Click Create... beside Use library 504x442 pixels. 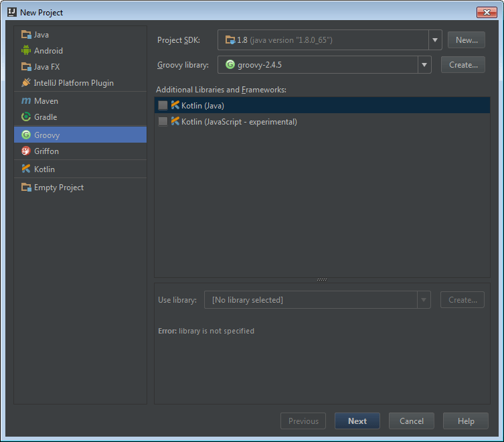(x=463, y=300)
